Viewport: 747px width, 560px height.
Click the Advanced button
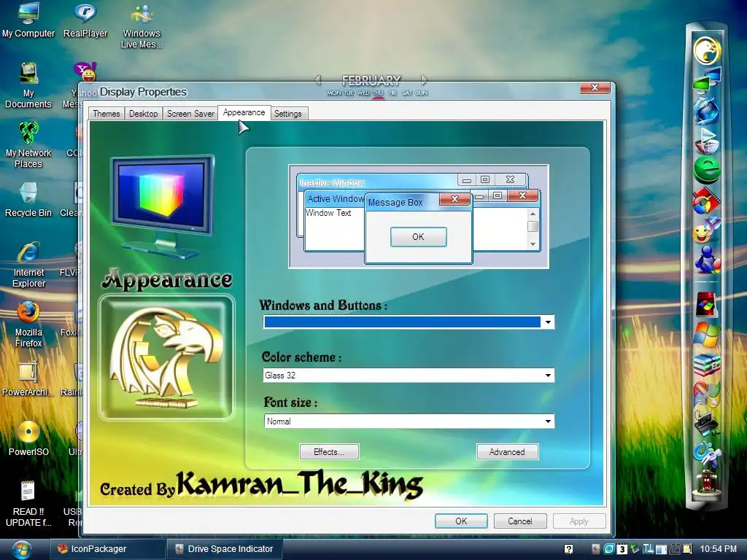pyautogui.click(x=507, y=452)
